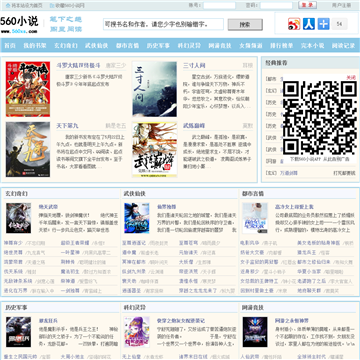Open the 斗罗大陆IV终极斗 title link
This screenshot has width=360, height=360.
tap(78, 65)
